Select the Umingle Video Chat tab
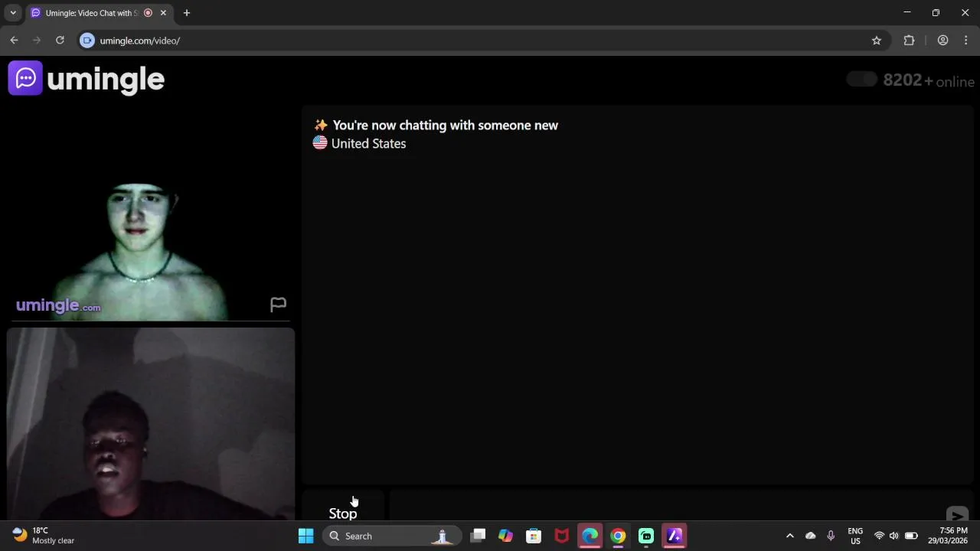 point(90,13)
